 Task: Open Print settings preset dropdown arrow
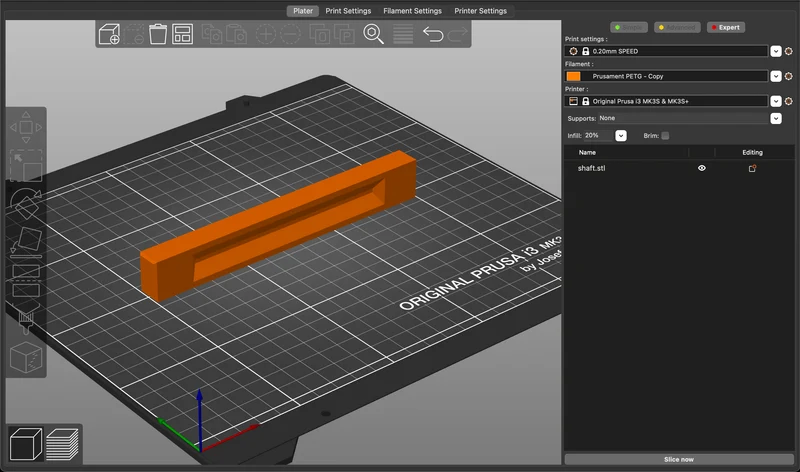[776, 51]
